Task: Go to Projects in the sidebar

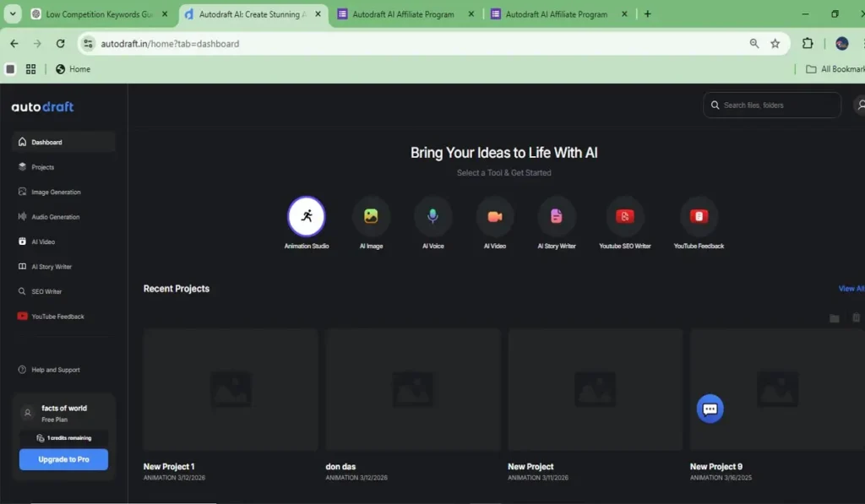Action: click(x=42, y=167)
